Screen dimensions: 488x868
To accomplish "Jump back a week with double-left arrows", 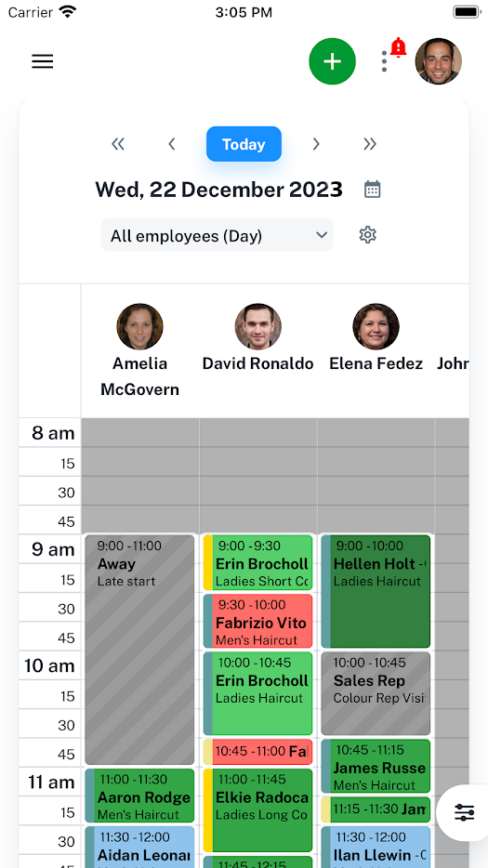I will pyautogui.click(x=118, y=144).
